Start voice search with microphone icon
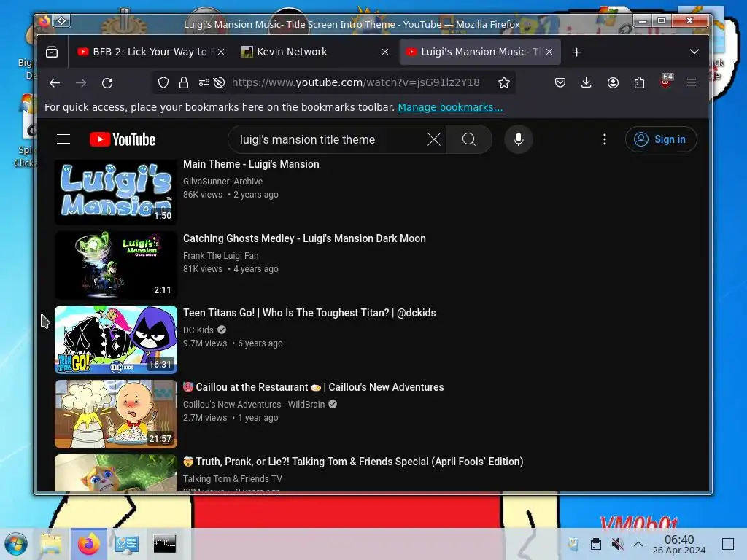 (519, 139)
